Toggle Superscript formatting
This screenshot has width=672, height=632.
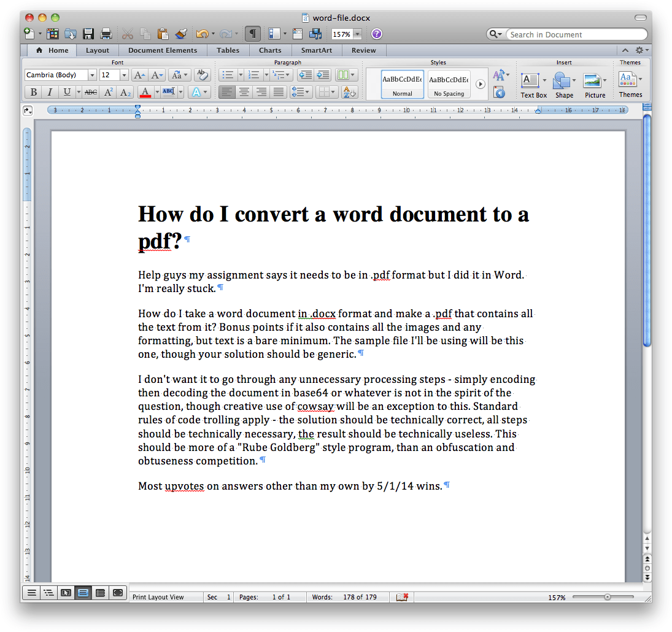(x=108, y=92)
